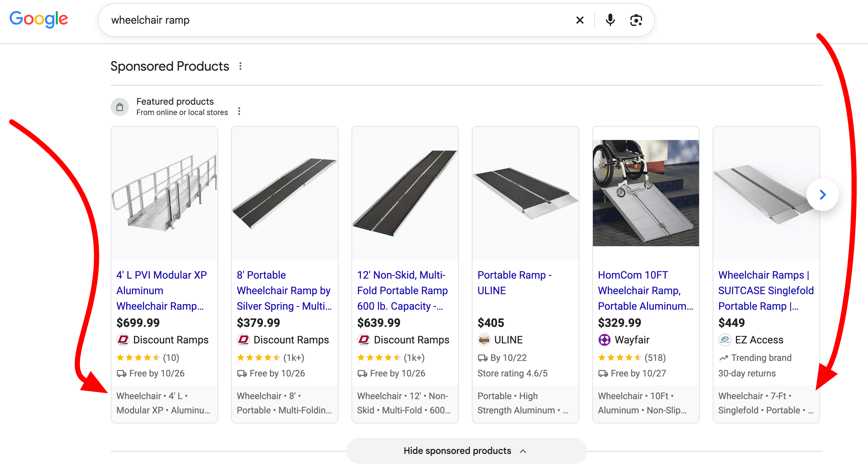Click the EZ Access store logo icon
Screen dimensions: 868x473
pyautogui.click(x=724, y=340)
